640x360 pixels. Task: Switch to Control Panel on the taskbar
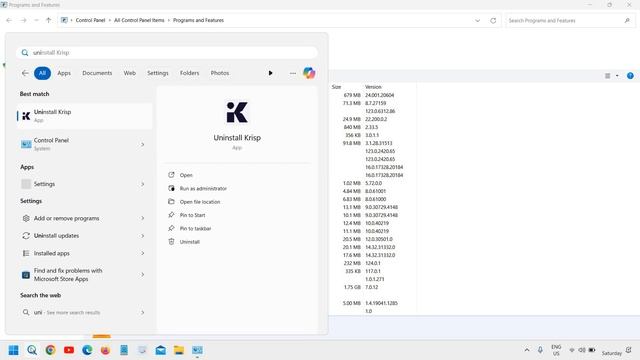[x=197, y=350]
